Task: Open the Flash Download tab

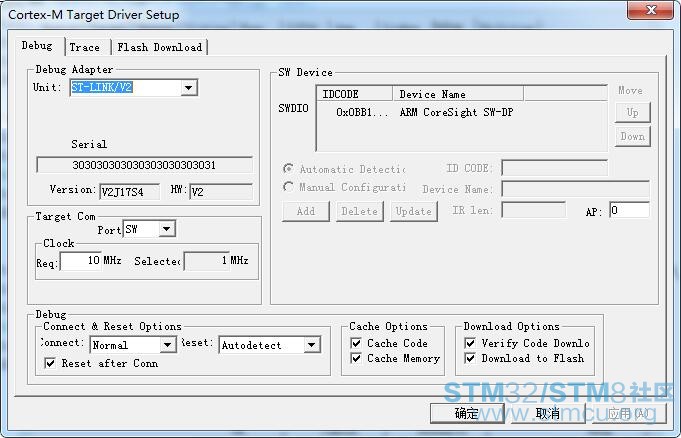Action: [x=159, y=47]
